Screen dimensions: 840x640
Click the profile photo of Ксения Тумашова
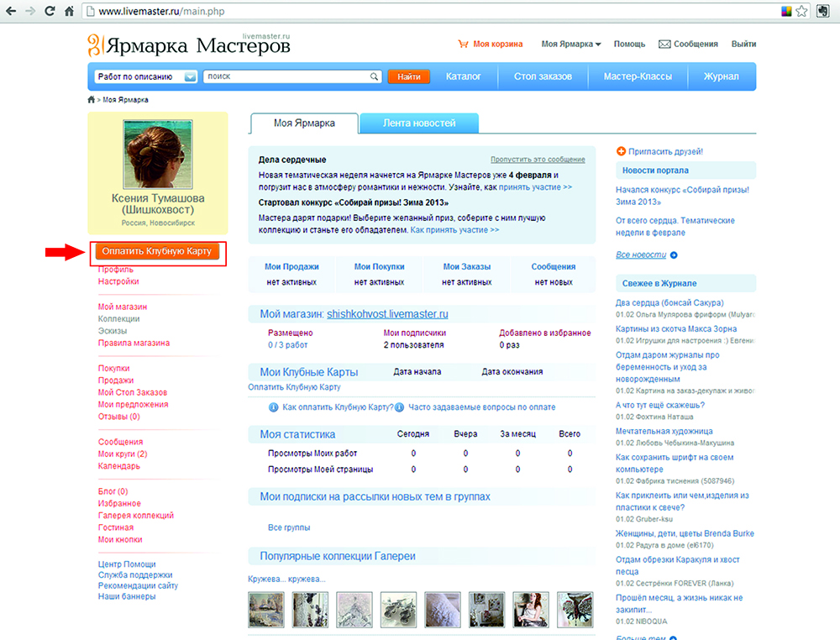158,155
